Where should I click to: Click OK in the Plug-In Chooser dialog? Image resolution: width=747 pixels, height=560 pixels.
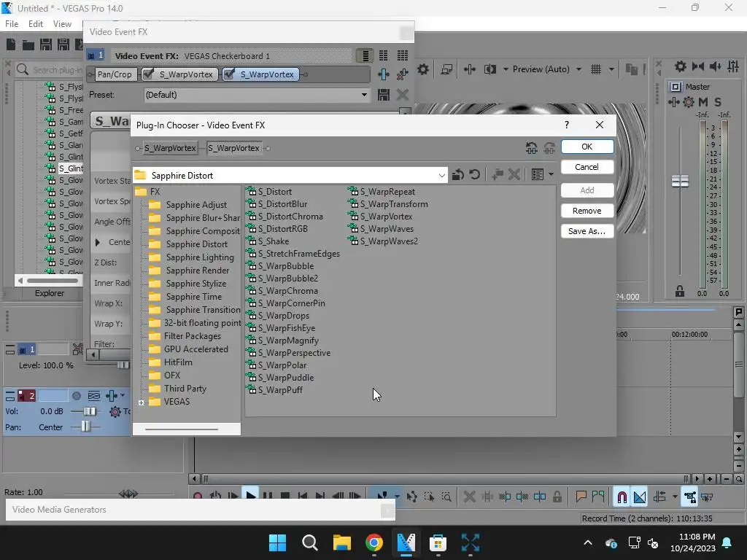tap(587, 147)
